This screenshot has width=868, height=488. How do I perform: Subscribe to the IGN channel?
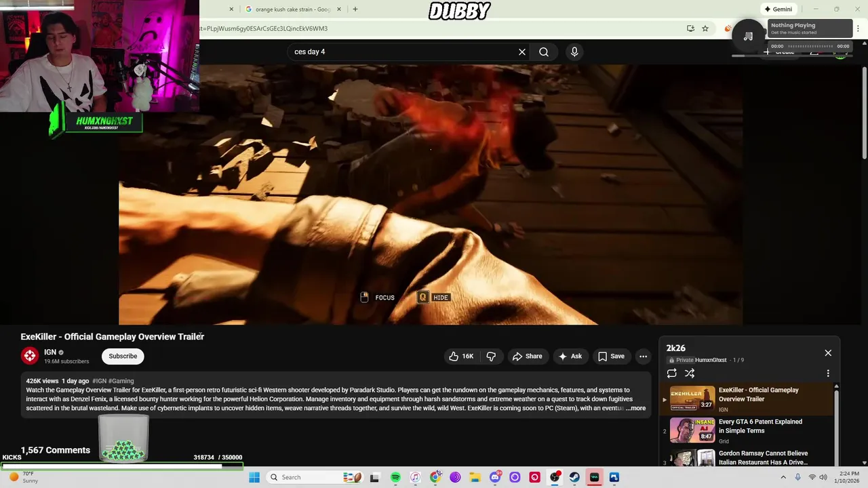pos(123,356)
